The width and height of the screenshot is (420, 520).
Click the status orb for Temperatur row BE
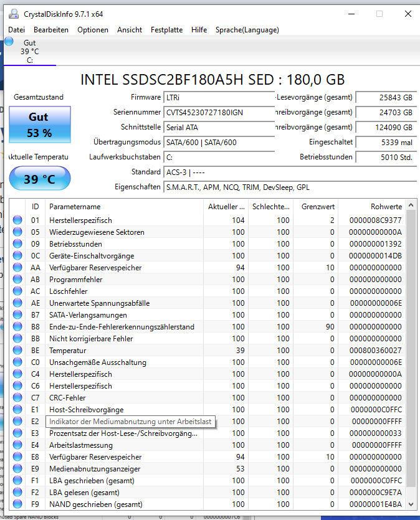point(17,350)
